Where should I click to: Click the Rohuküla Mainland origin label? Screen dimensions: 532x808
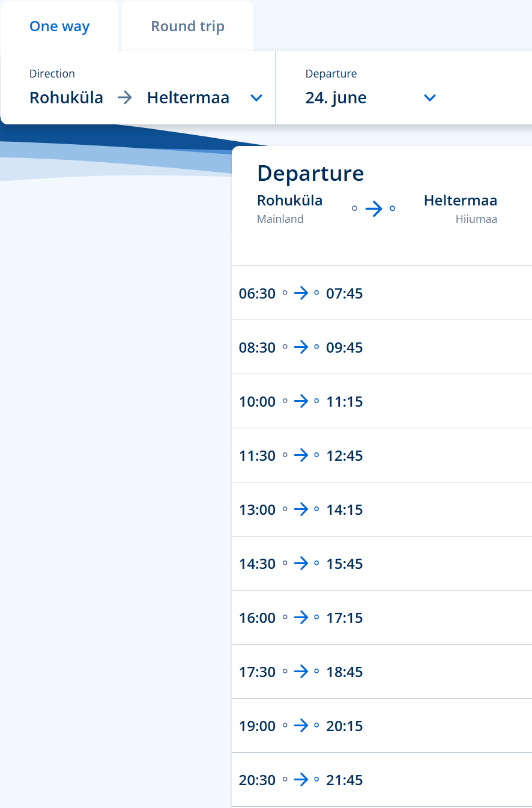pyautogui.click(x=289, y=208)
